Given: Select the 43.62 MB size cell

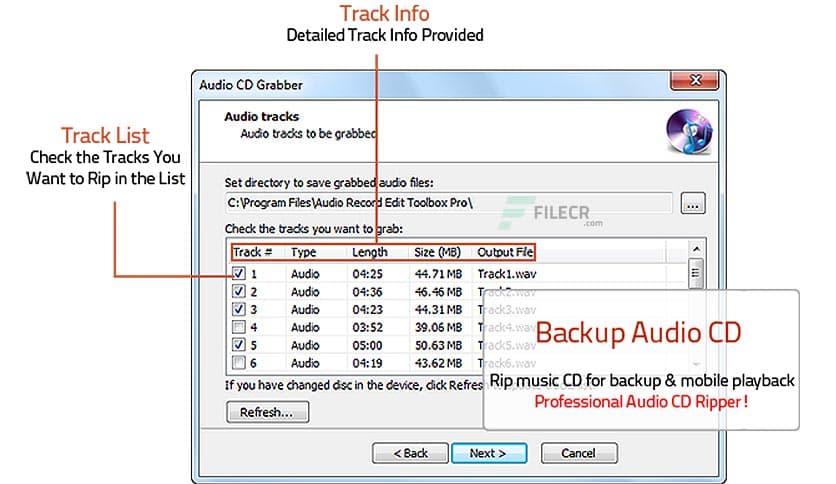Looking at the screenshot, I should pos(438,363).
